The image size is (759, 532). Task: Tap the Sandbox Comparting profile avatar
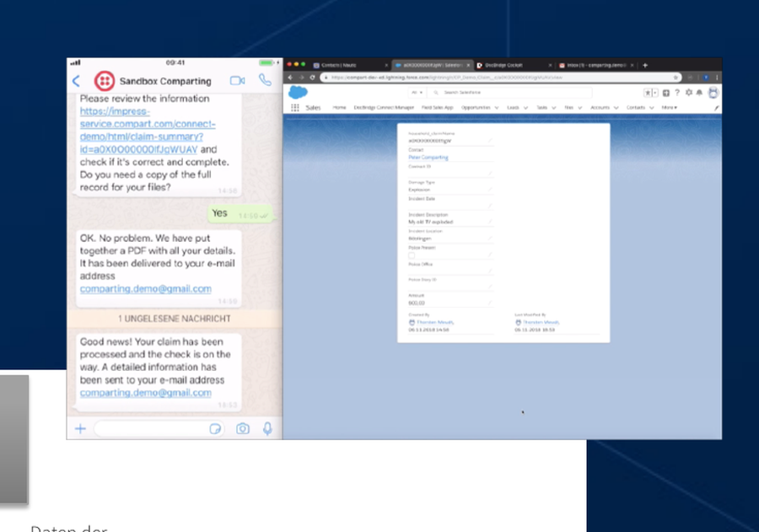104,81
